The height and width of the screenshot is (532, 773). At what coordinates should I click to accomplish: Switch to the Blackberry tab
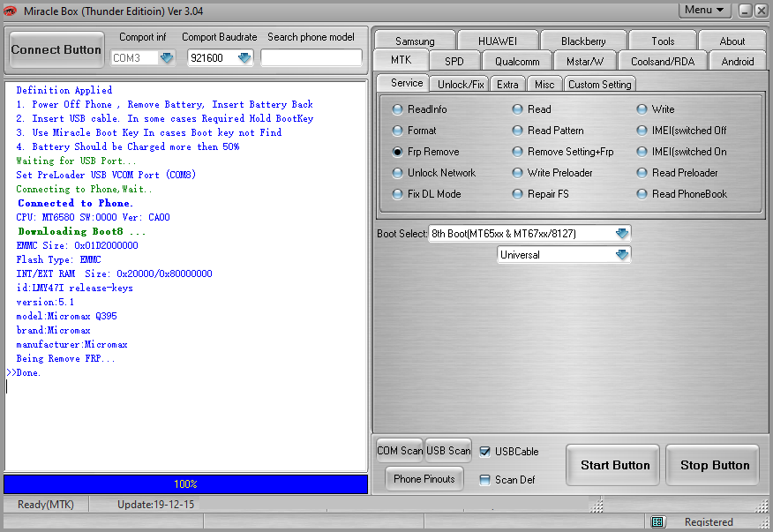click(x=583, y=41)
